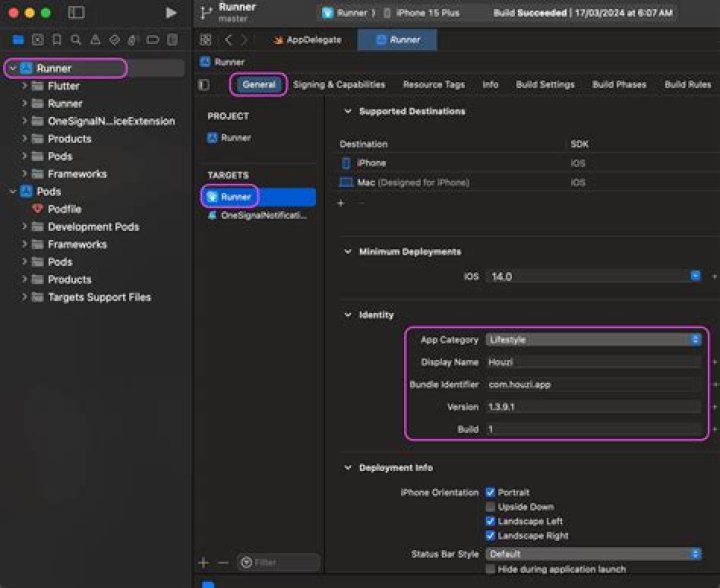
Task: Collapse the Supported Destinations section
Action: click(348, 111)
